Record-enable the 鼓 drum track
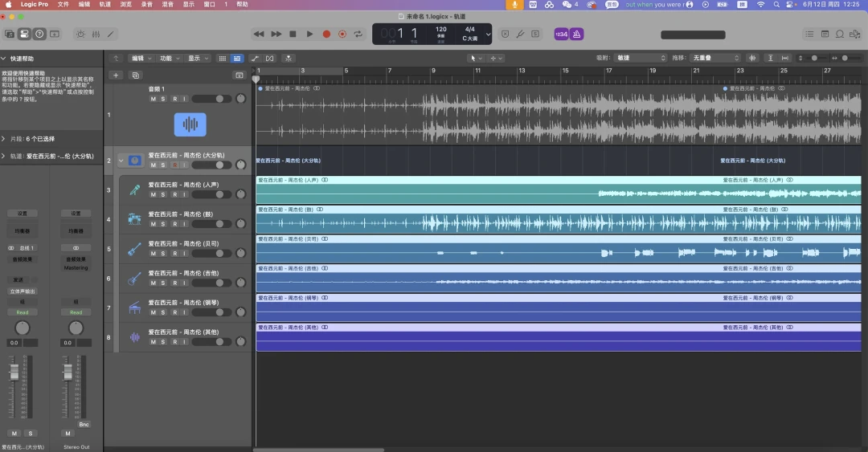 click(x=175, y=224)
